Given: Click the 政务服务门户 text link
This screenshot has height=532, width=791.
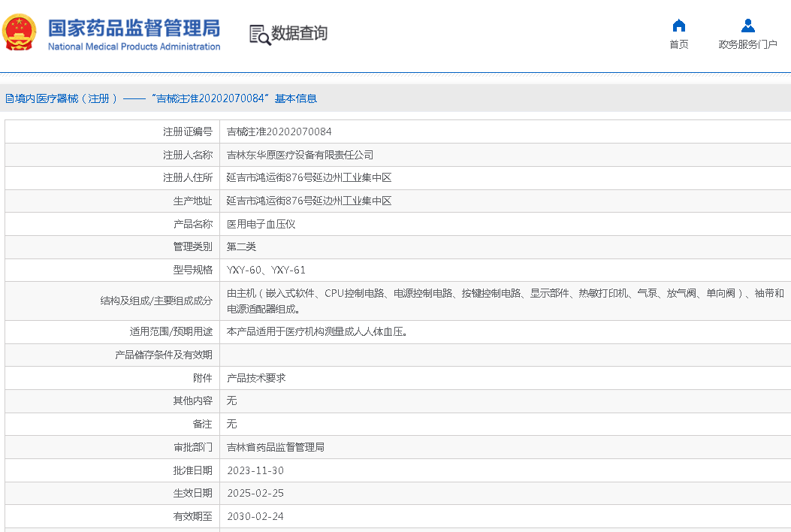Looking at the screenshot, I should (747, 44).
